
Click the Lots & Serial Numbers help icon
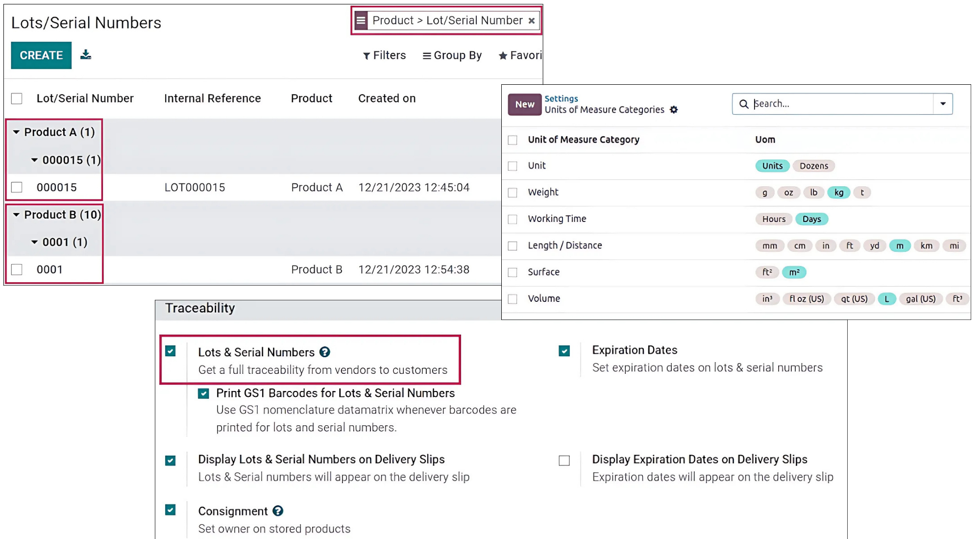324,352
